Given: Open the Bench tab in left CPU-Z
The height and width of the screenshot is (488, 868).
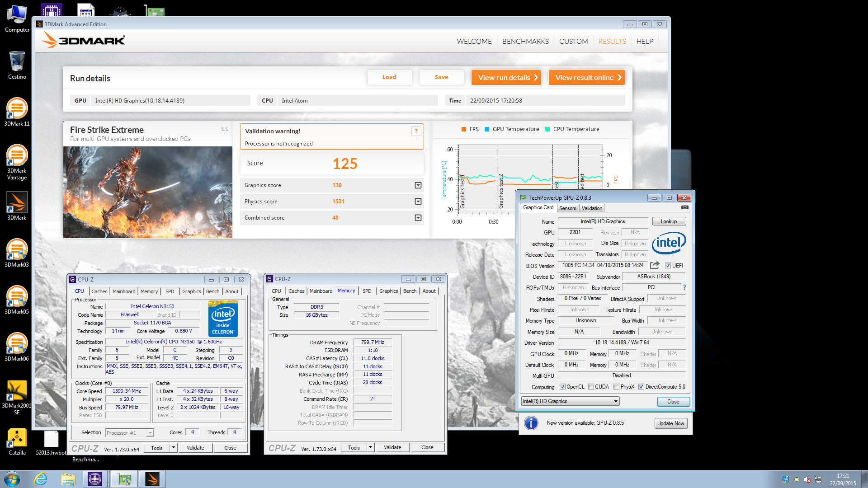Looking at the screenshot, I should coord(212,291).
